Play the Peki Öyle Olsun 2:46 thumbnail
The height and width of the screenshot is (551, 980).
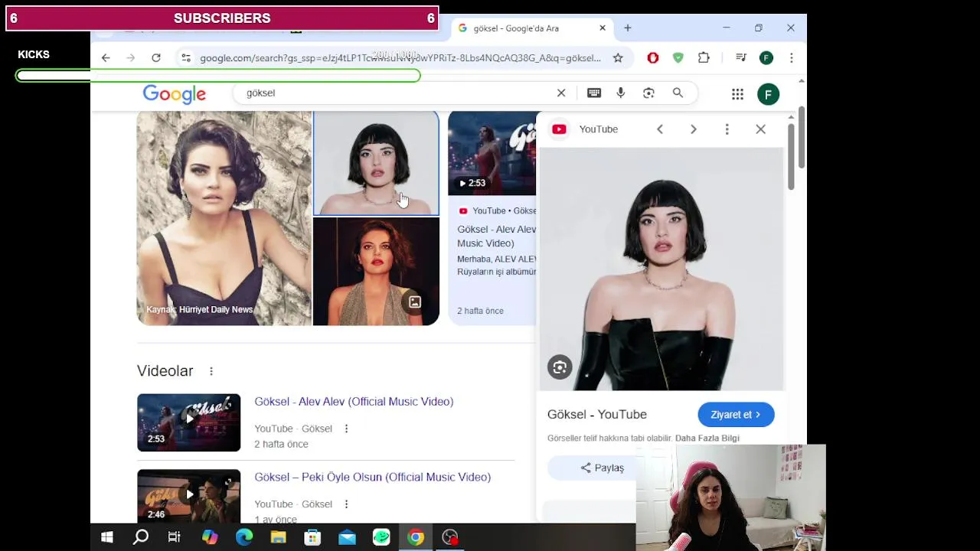(189, 496)
